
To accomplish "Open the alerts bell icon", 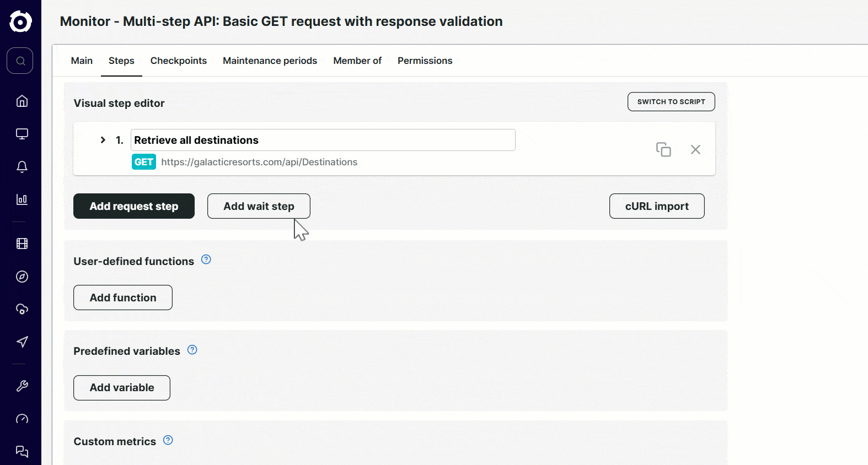I will point(22,167).
